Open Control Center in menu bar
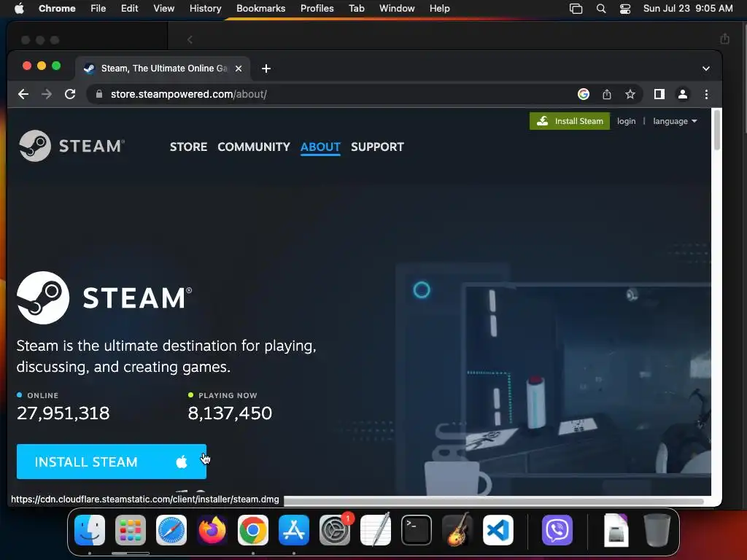Viewport: 747px width, 560px height. click(625, 9)
